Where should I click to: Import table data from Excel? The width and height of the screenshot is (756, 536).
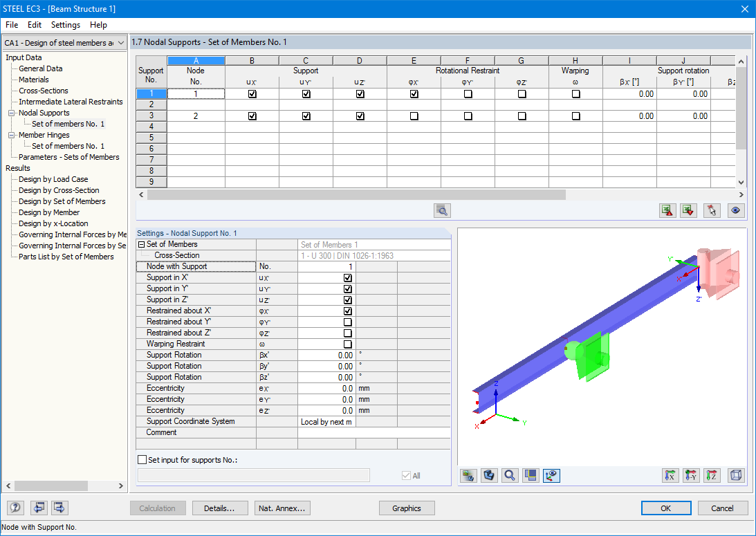point(688,210)
